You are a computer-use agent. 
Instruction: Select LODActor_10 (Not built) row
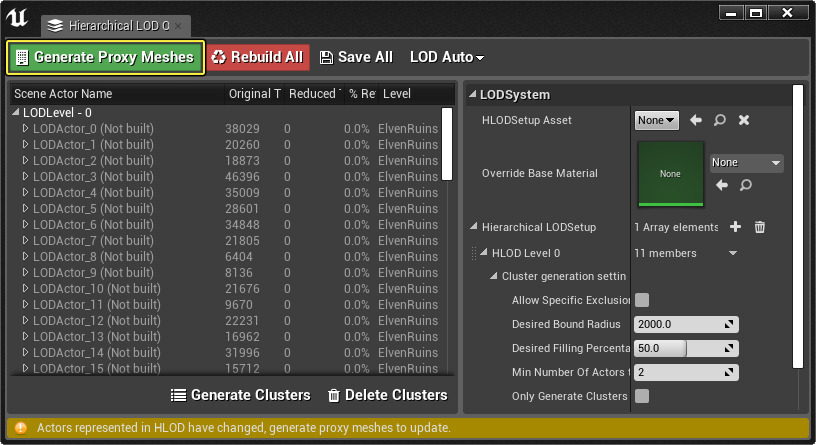coord(225,288)
